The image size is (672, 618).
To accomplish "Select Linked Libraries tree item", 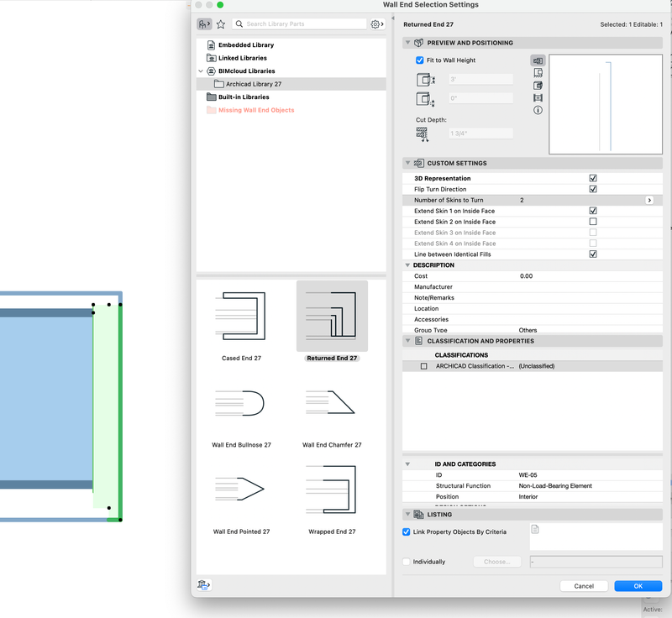I will pyautogui.click(x=243, y=58).
